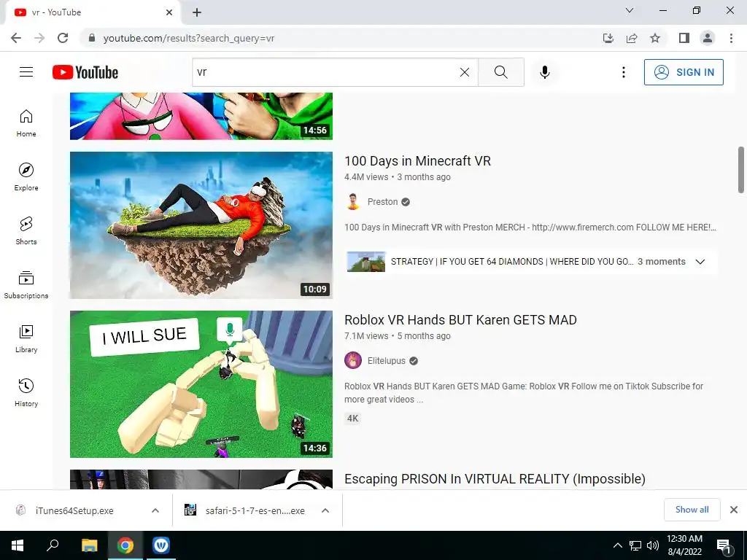Click the magnifier search button
The width and height of the screenshot is (747, 560).
(500, 72)
